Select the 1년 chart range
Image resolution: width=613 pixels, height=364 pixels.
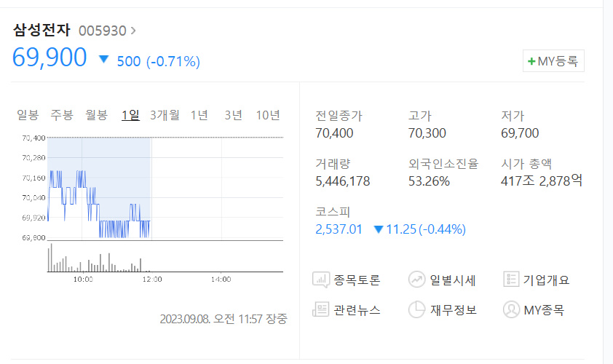[199, 115]
